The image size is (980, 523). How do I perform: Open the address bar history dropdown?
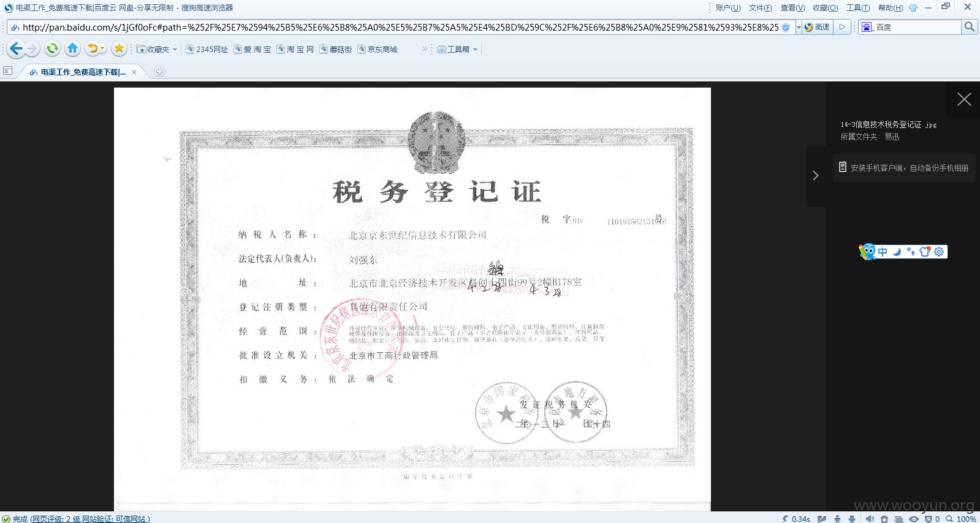coord(799,27)
